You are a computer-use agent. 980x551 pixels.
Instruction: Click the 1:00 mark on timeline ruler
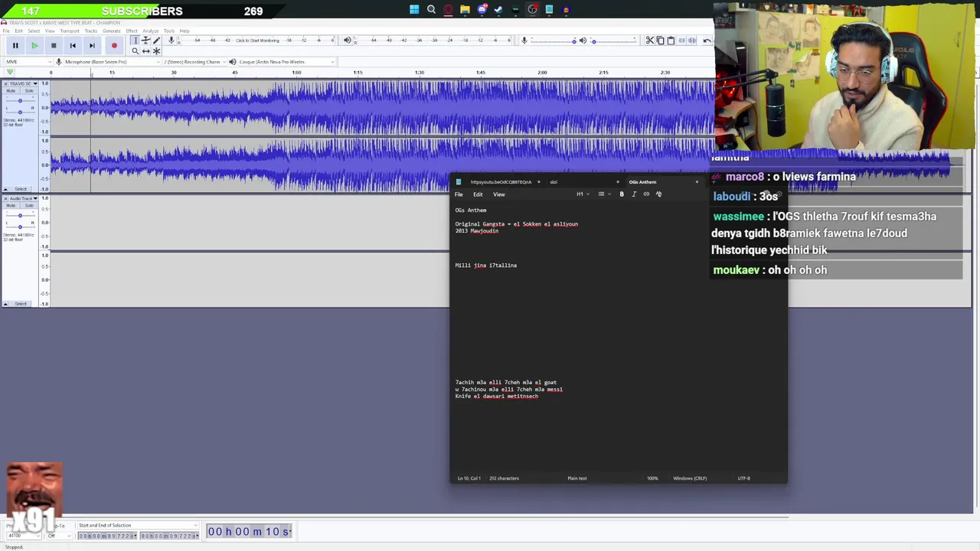296,73
